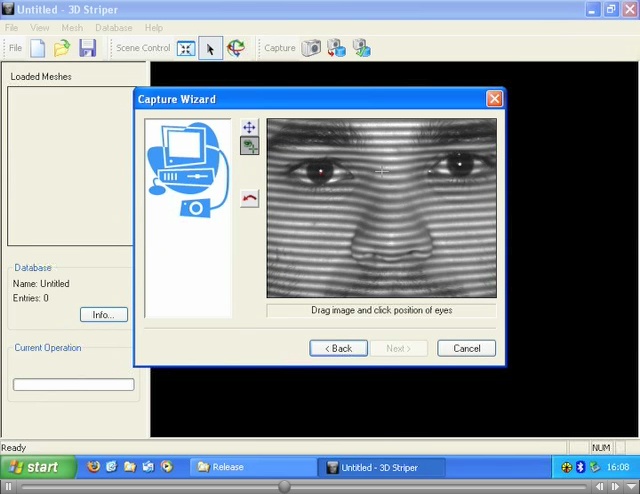Image resolution: width=640 pixels, height=494 pixels.
Task: Click the 'Name: Untitled' database text
Action: coord(41,284)
